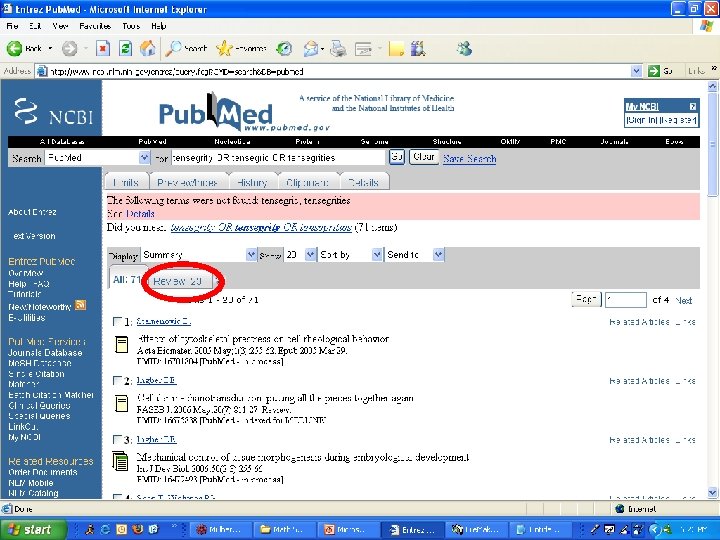Open the Display Summary format dropdown
Image resolution: width=720 pixels, height=540 pixels.
click(251, 254)
